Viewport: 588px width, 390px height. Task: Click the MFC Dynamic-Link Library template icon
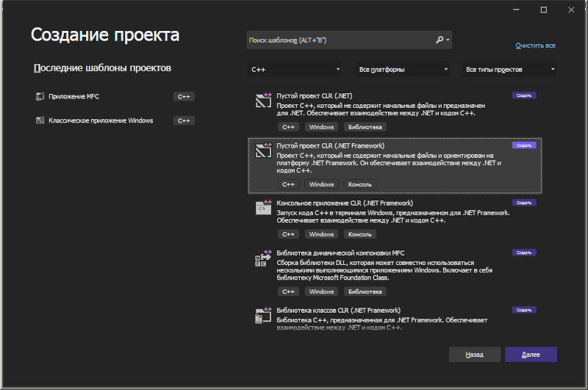click(x=263, y=258)
